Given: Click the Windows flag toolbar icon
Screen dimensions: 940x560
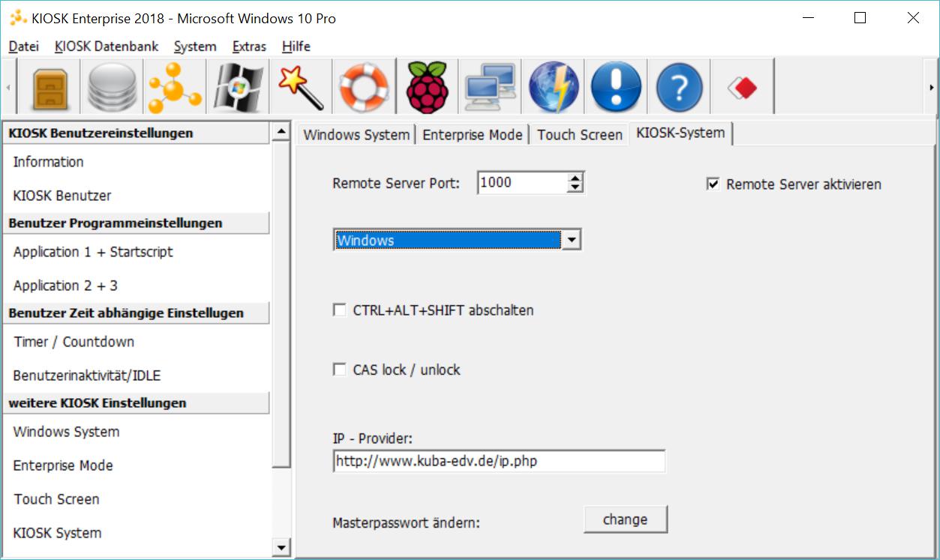Looking at the screenshot, I should 238,88.
